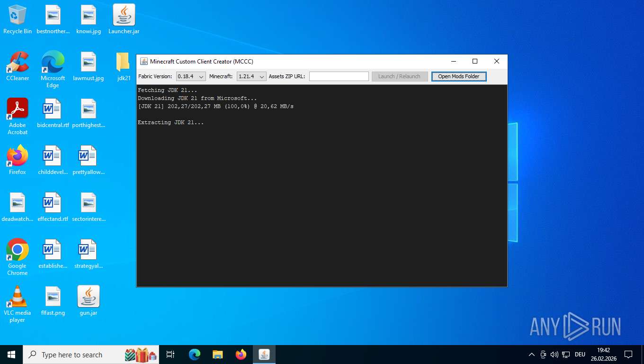Click the 'Extracting JDK 21...' log line
The width and height of the screenshot is (644, 364).
pyautogui.click(x=170, y=122)
